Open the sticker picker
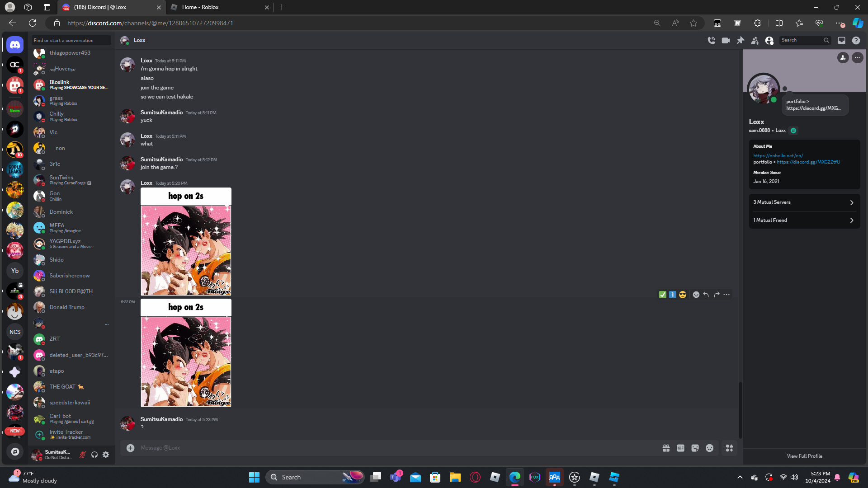 (x=695, y=448)
